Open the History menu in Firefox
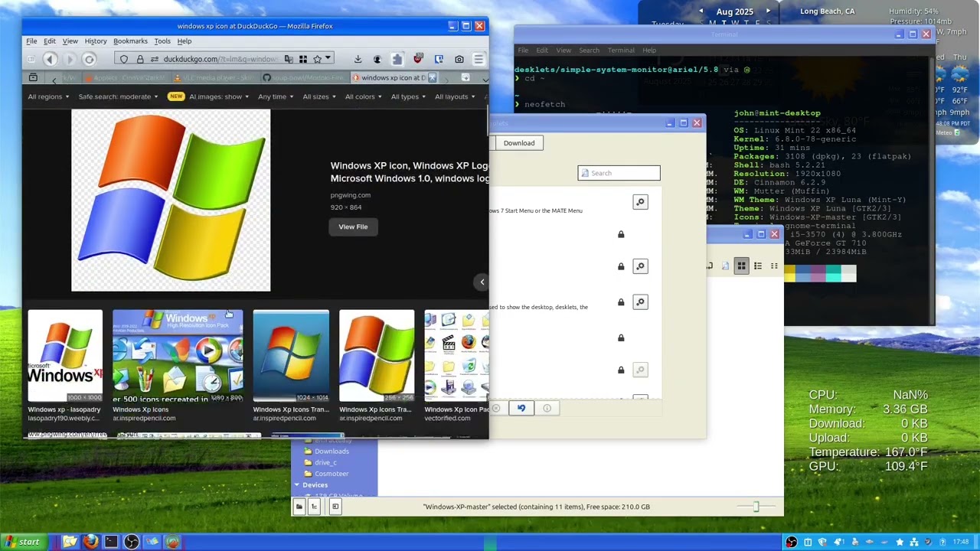The image size is (980, 551). pyautogui.click(x=96, y=41)
